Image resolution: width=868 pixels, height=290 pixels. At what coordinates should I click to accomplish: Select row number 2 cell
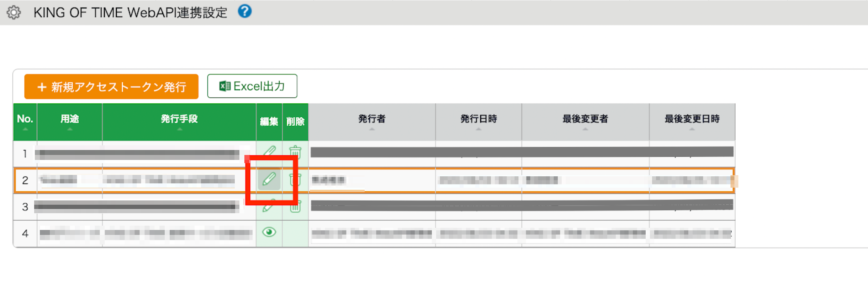25,180
